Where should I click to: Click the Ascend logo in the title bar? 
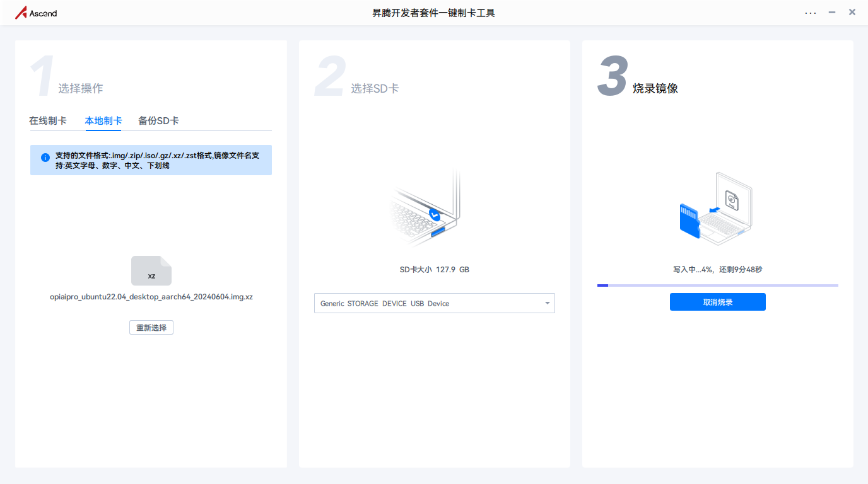tap(36, 13)
